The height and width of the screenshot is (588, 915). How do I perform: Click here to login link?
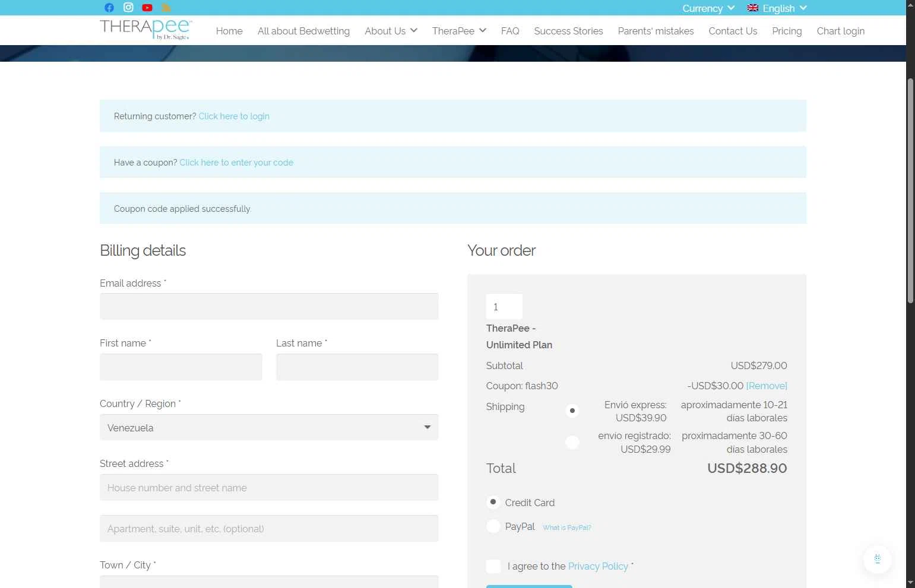234,116
